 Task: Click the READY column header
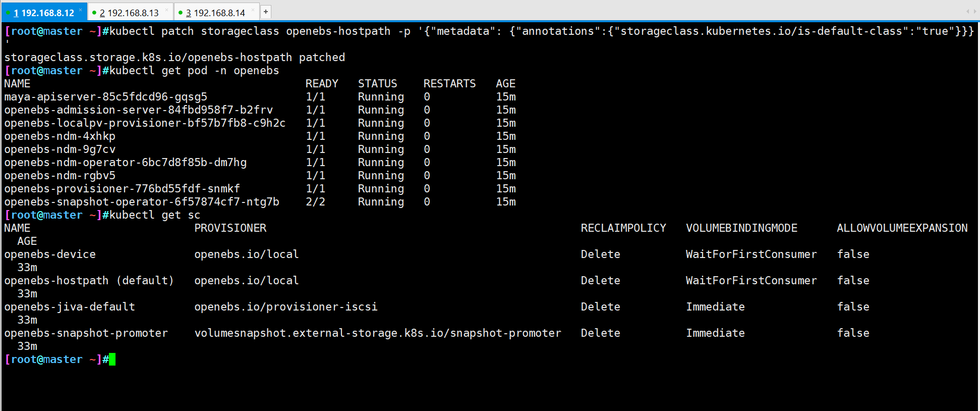pyautogui.click(x=322, y=84)
